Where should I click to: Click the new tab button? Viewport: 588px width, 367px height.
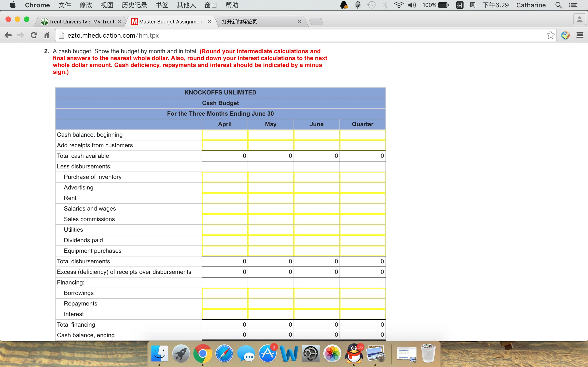[x=316, y=22]
